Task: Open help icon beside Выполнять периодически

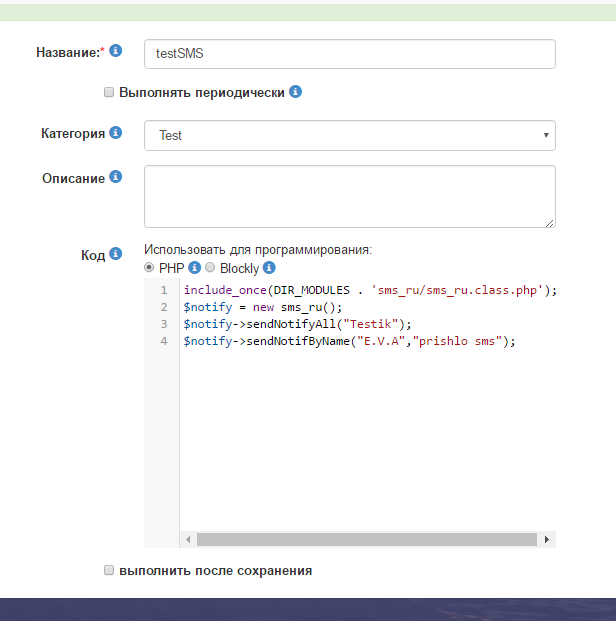Action: [x=296, y=92]
